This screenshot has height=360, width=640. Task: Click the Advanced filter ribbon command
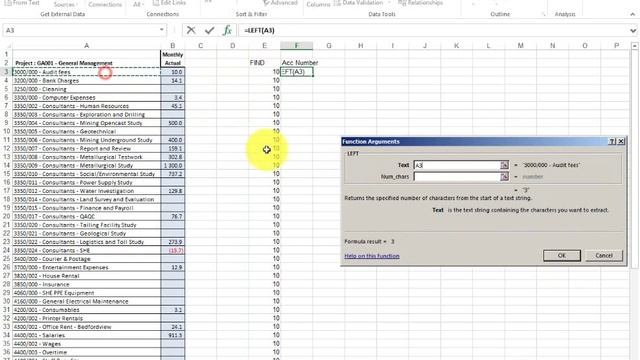[x=280, y=3]
